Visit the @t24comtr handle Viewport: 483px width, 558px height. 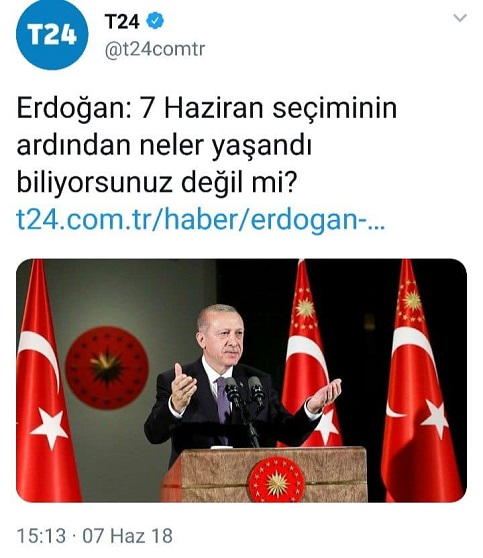[155, 49]
